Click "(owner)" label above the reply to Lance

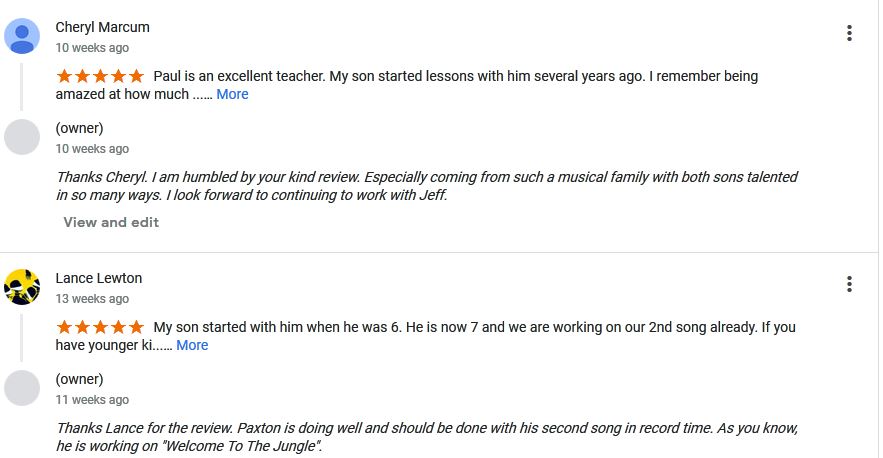click(x=79, y=379)
